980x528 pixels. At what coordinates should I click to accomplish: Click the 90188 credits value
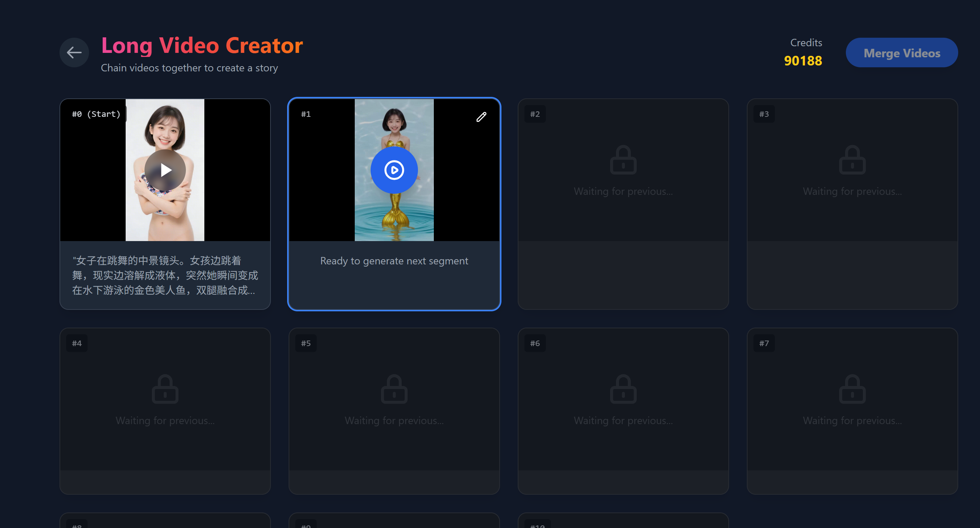(803, 61)
